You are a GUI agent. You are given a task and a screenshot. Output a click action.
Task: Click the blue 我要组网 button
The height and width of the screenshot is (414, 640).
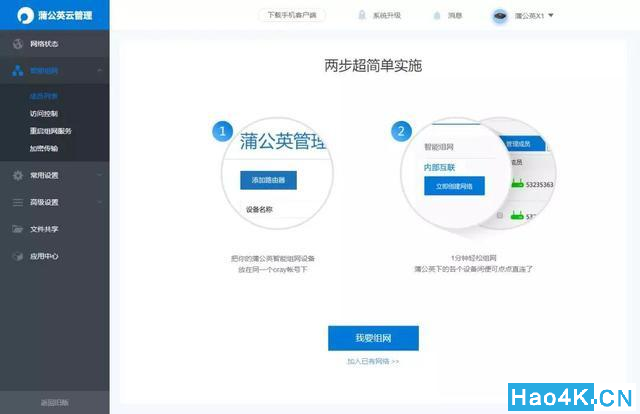point(373,338)
